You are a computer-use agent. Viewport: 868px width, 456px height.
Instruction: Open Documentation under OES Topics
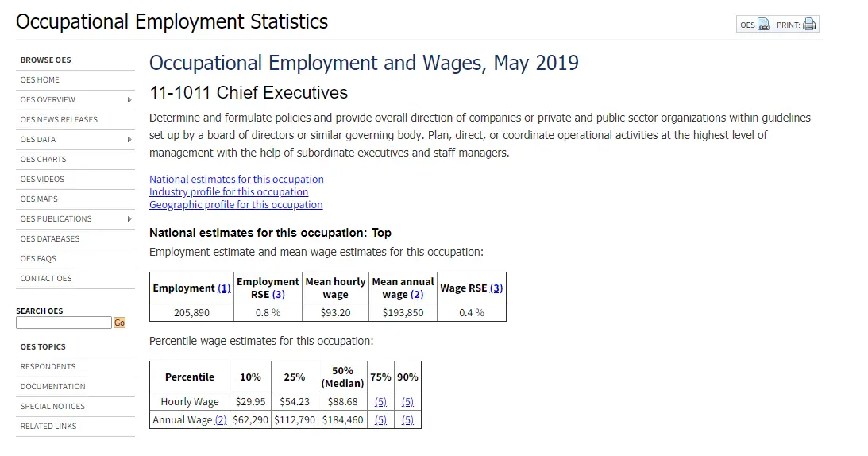pos(52,387)
